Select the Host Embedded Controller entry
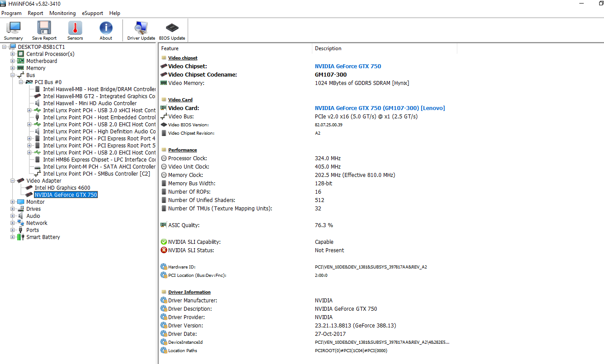Image resolution: width=604 pixels, height=364 pixels. point(99,117)
